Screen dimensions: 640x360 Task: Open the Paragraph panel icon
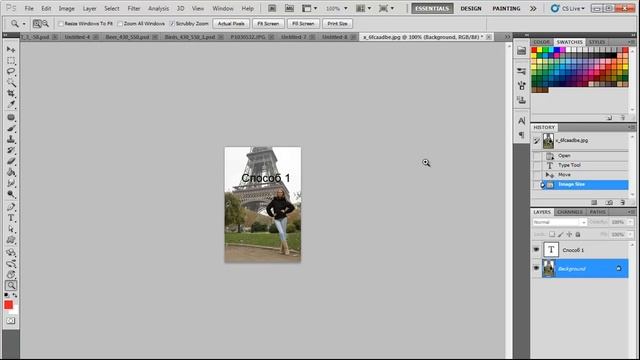[x=521, y=135]
